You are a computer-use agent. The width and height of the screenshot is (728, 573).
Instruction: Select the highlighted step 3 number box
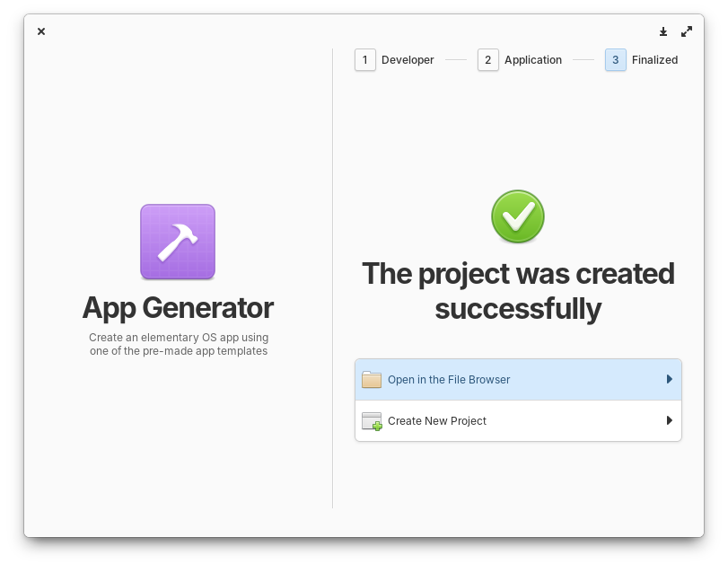[615, 60]
